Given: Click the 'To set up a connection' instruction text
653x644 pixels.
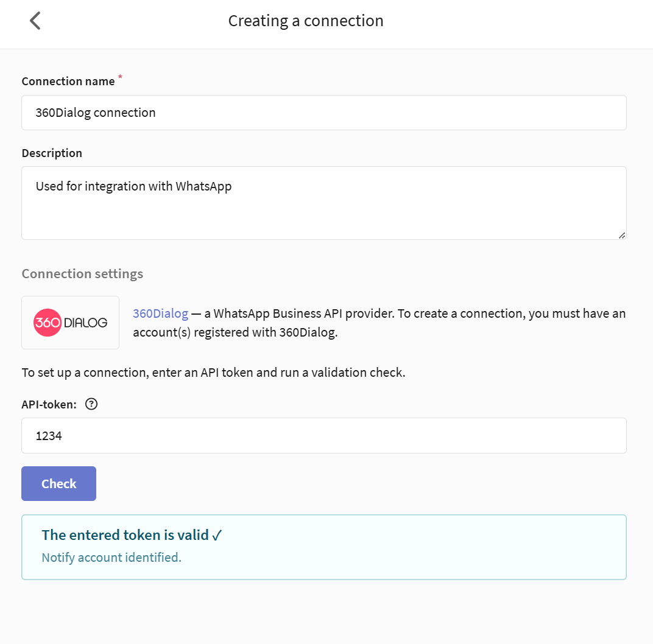Looking at the screenshot, I should coord(213,373).
